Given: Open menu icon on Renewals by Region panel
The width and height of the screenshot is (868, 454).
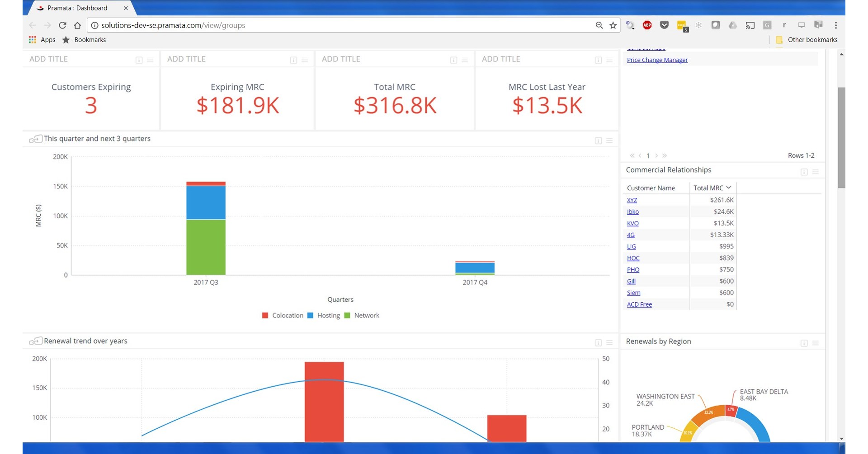Looking at the screenshot, I should tap(816, 343).
